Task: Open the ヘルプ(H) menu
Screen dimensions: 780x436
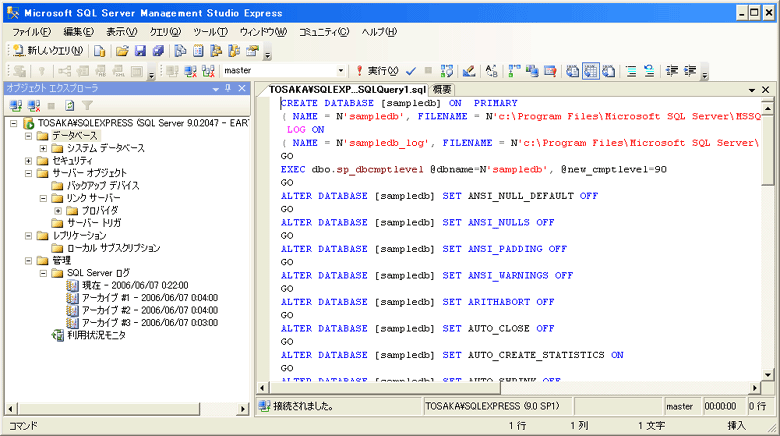Action: [379, 32]
